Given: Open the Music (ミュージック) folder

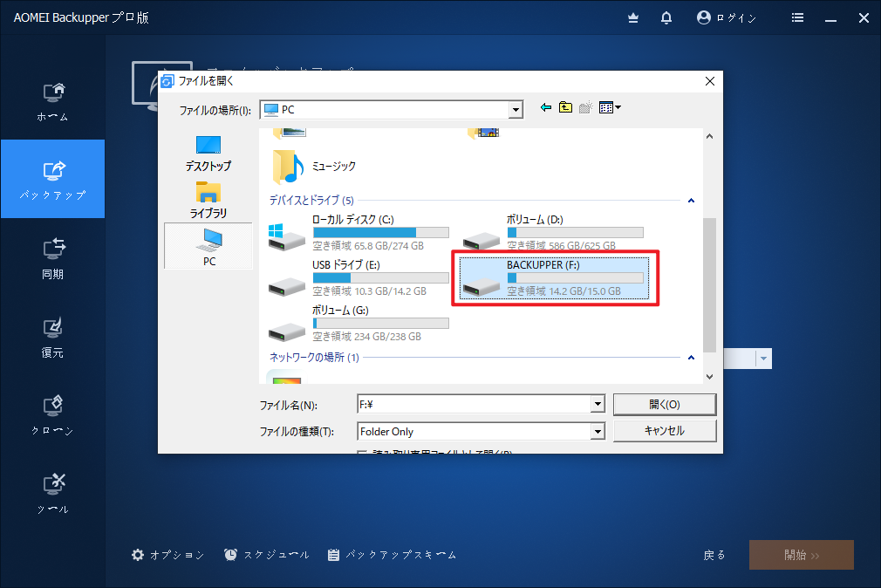Looking at the screenshot, I should point(314,167).
